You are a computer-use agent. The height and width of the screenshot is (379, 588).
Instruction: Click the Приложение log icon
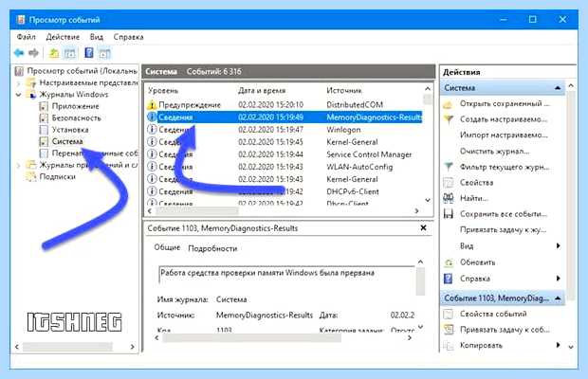coord(44,106)
